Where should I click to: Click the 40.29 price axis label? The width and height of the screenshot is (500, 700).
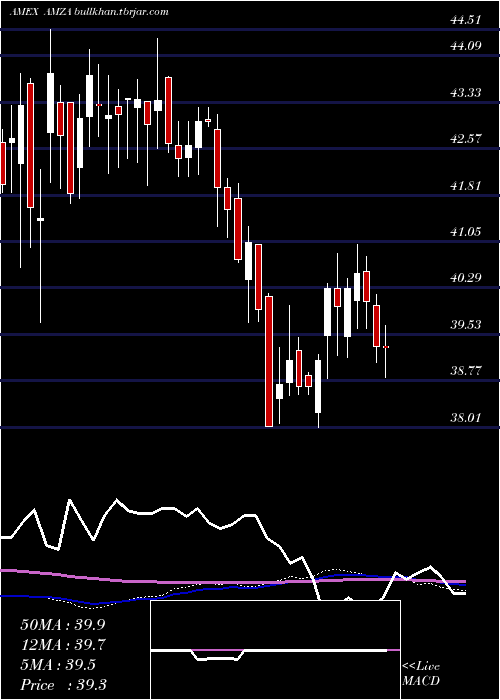pyautogui.click(x=466, y=278)
